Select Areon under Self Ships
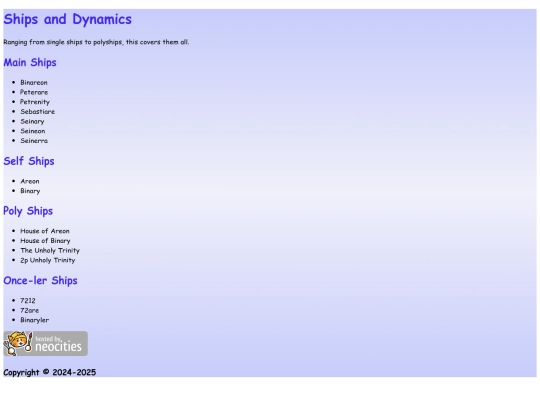 [x=30, y=181]
